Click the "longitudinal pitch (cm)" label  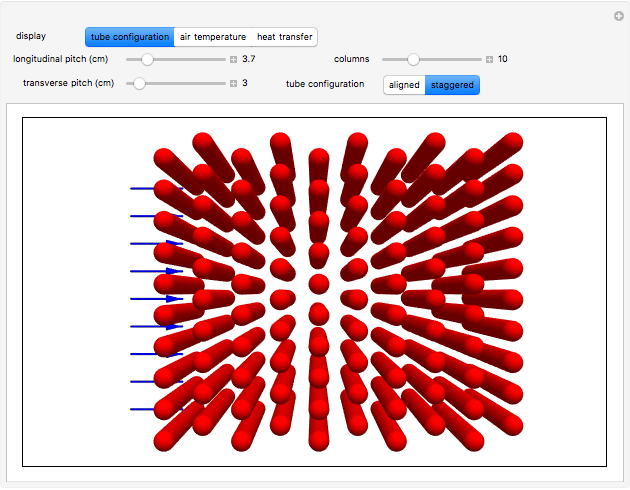(x=61, y=60)
